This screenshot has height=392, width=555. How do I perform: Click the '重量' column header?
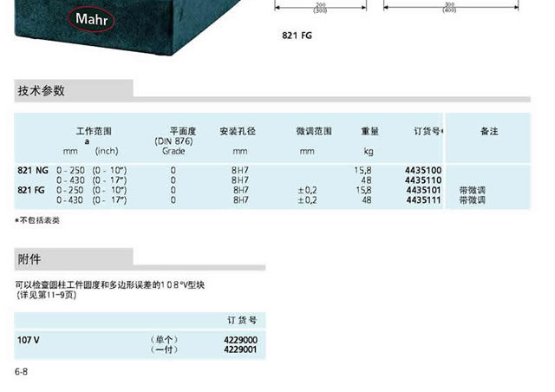click(x=369, y=131)
